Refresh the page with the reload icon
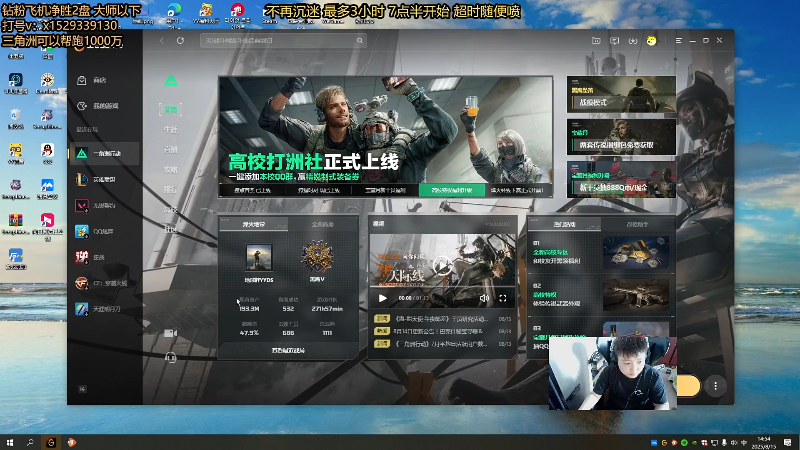The width and height of the screenshot is (800, 450). click(181, 40)
